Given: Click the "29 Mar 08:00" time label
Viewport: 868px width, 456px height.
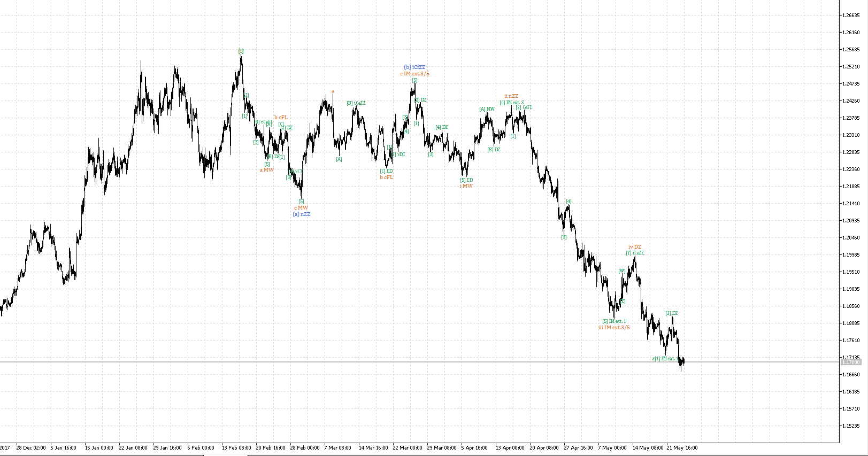Looking at the screenshot, I should [442, 448].
